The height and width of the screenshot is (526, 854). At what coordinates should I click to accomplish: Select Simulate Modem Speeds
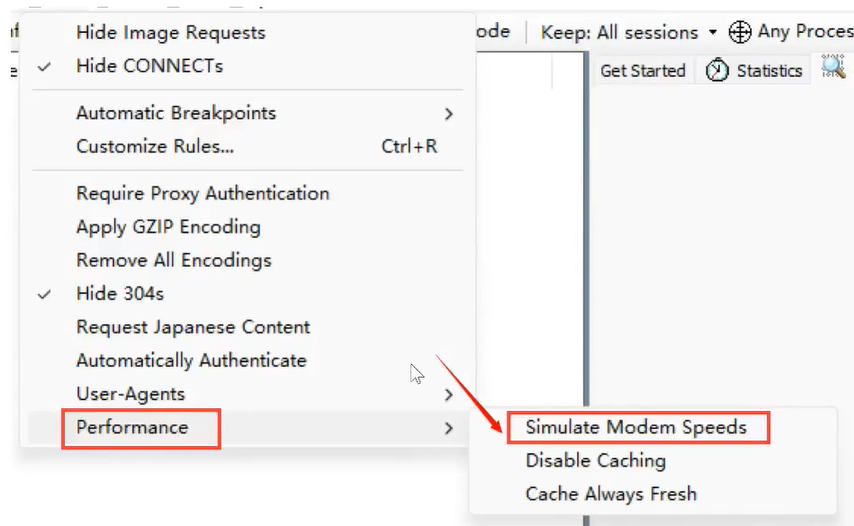point(636,427)
